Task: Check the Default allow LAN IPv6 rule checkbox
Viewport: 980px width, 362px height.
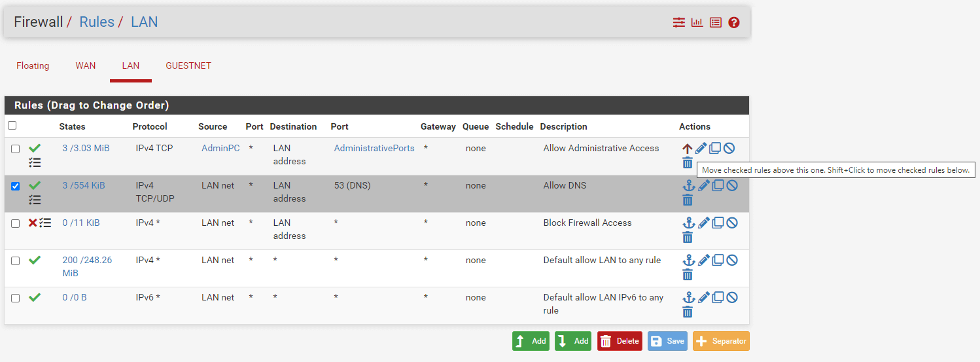Action: [x=16, y=299]
